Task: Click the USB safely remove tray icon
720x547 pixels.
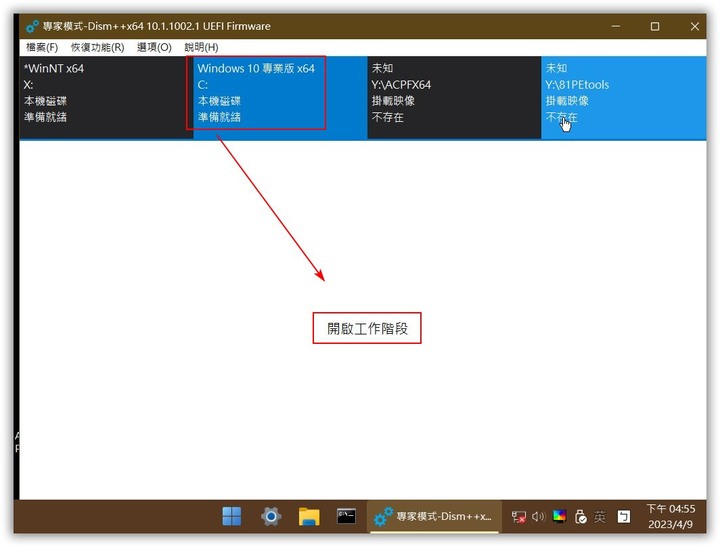Action: (x=580, y=517)
